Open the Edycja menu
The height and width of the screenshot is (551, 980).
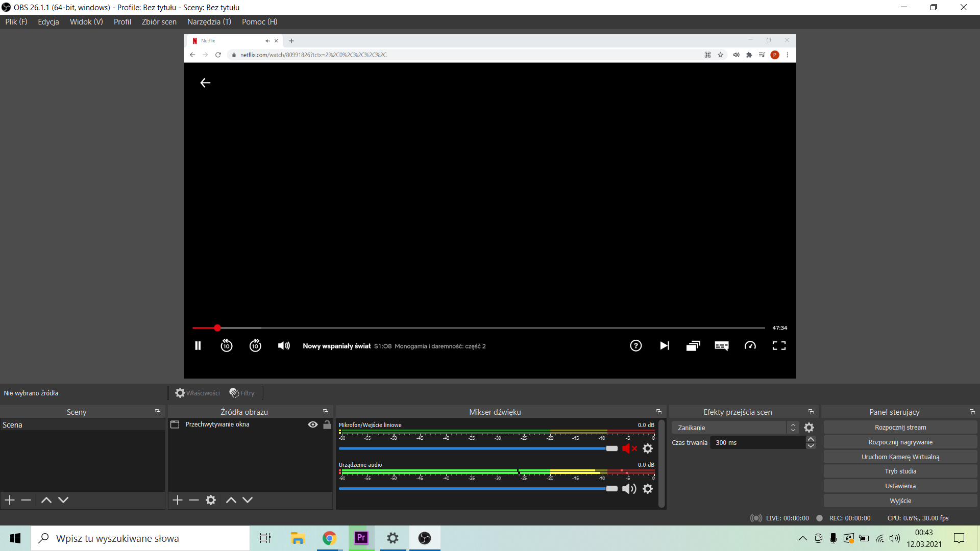click(x=48, y=22)
